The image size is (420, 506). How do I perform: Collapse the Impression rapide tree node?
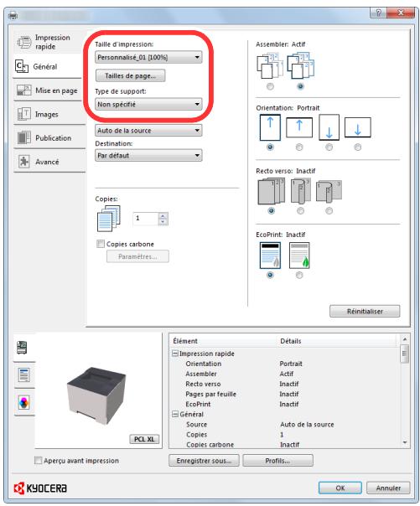(175, 354)
